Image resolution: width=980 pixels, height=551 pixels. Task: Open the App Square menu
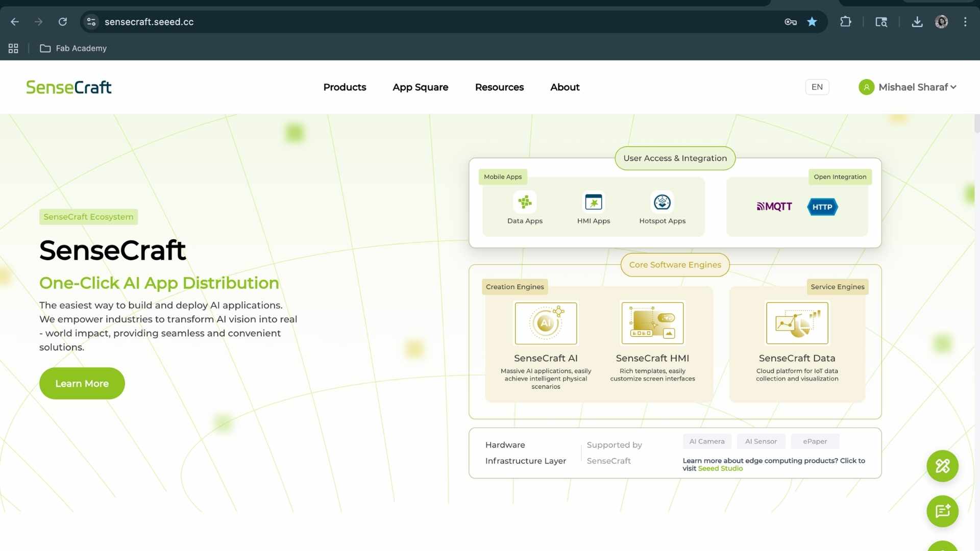click(420, 87)
